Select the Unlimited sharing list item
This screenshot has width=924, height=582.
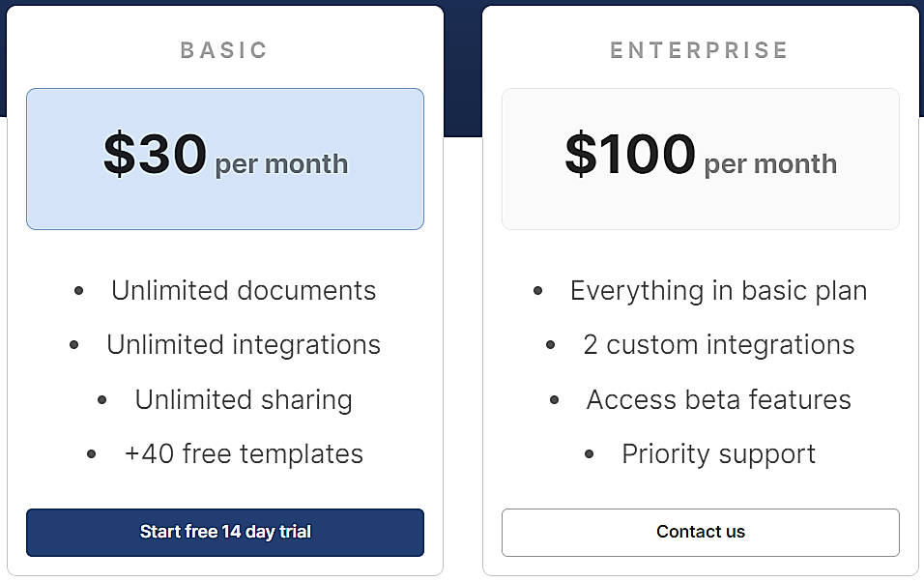point(244,399)
